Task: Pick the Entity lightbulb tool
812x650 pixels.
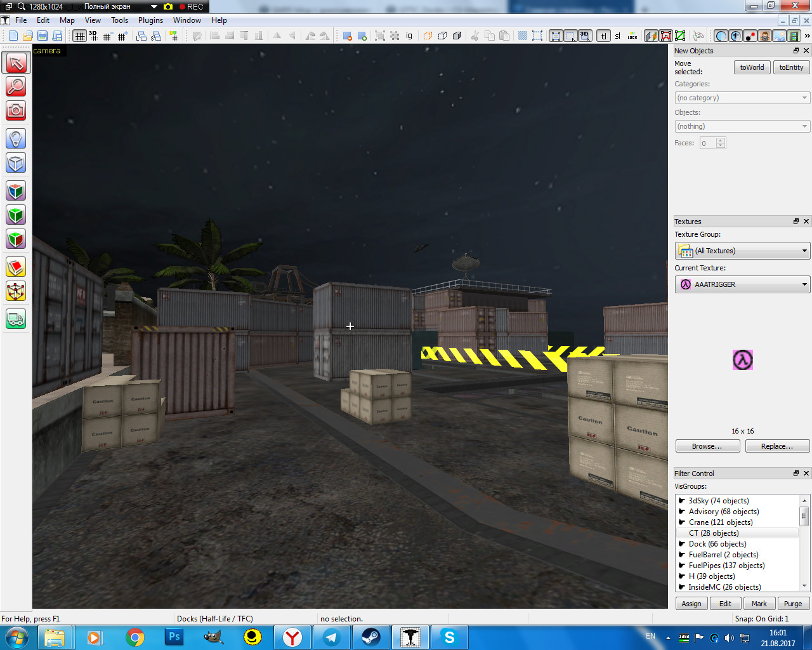Action: (x=16, y=138)
